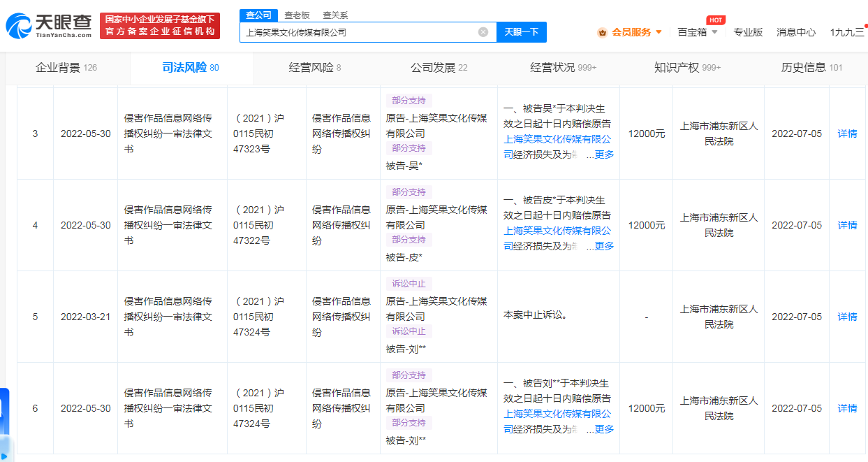The height and width of the screenshot is (462, 868).
Task: Open the 司法风险 tab
Action: pyautogui.click(x=191, y=68)
